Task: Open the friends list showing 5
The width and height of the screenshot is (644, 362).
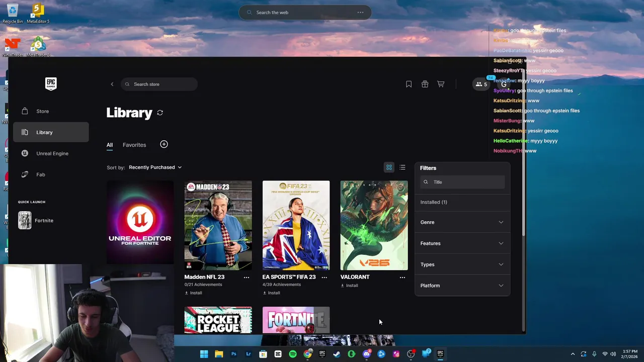Action: [481, 84]
